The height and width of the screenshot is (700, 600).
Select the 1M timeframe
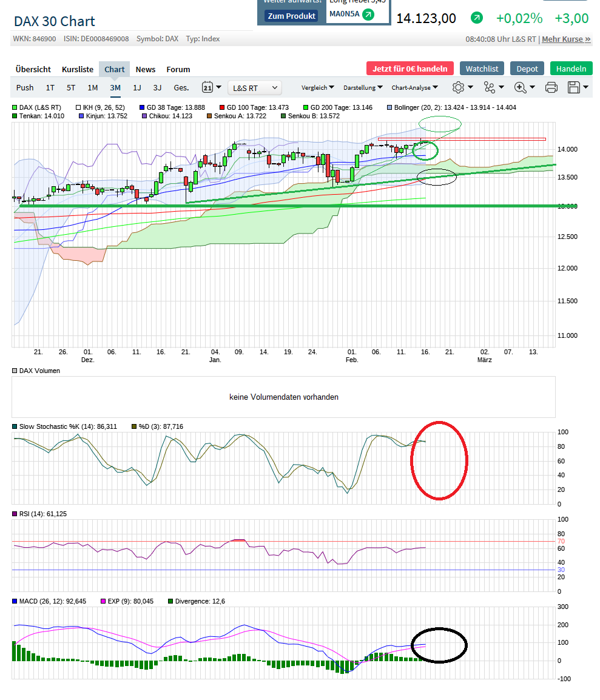coord(92,87)
